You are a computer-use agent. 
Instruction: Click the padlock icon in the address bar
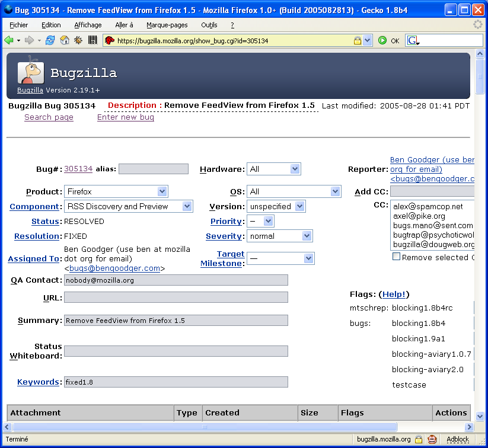pyautogui.click(x=358, y=40)
